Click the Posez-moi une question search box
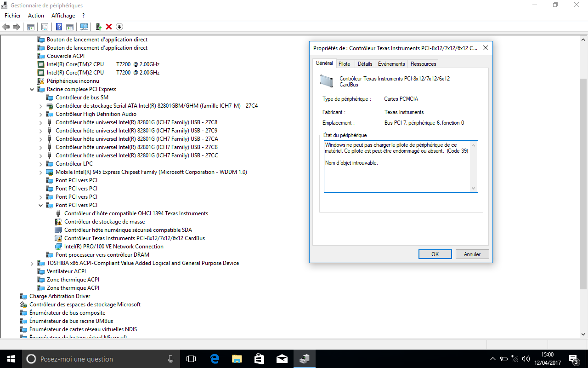Image resolution: width=588 pixels, height=368 pixels. (101, 359)
